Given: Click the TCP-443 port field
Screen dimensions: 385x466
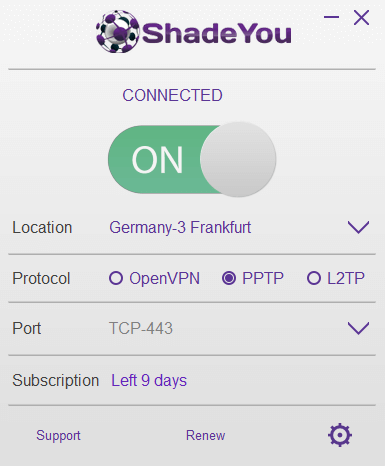Looking at the screenshot, I should coord(141,328).
